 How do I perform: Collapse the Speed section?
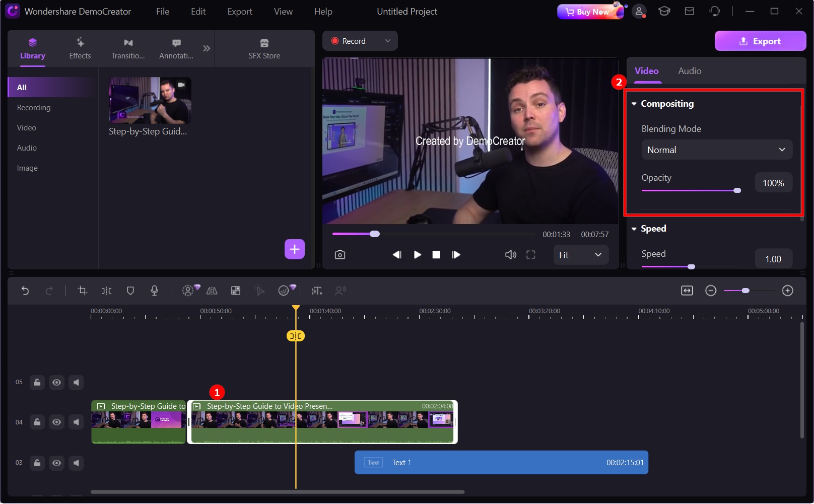click(x=634, y=229)
